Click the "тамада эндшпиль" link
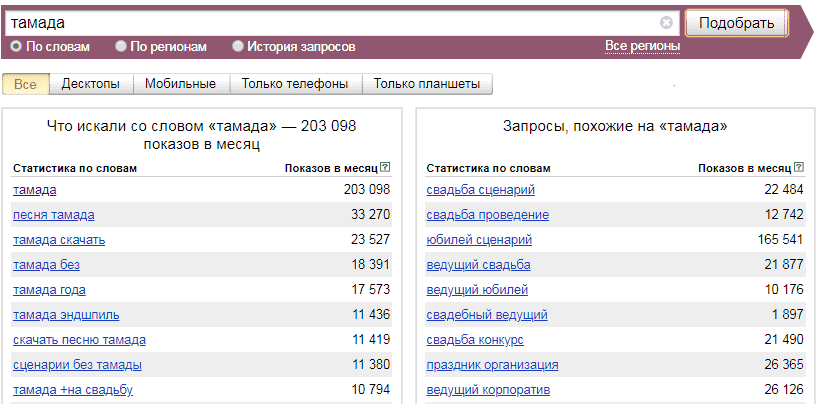818x404 pixels. [x=66, y=315]
